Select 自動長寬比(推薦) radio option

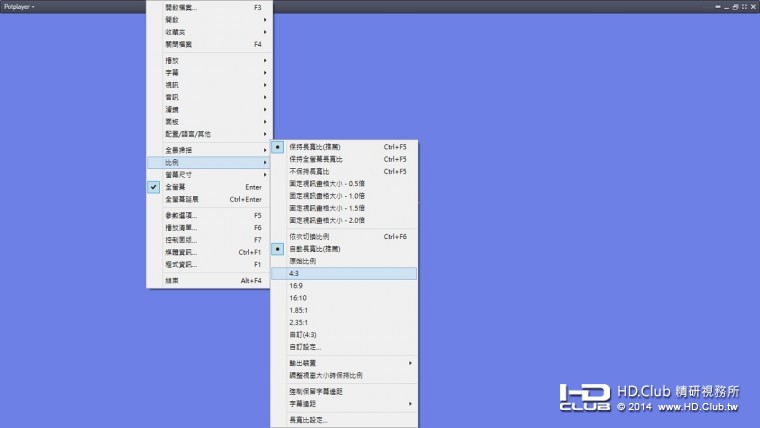point(344,249)
